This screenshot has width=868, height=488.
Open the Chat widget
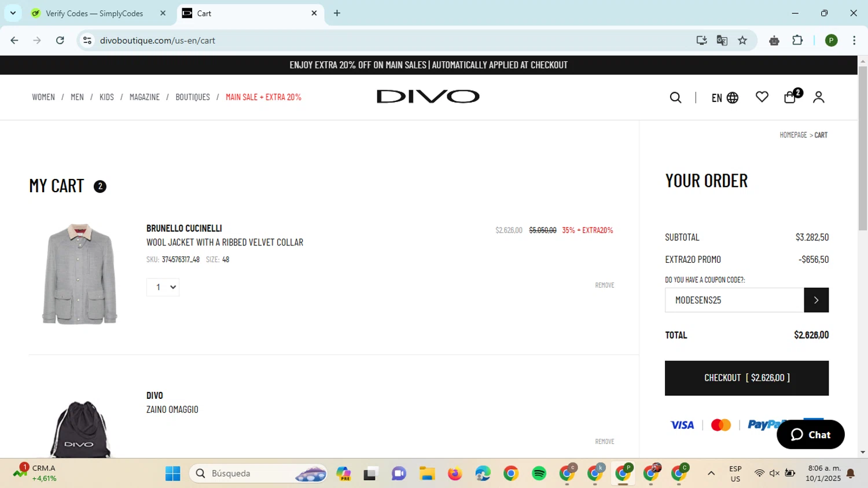tap(810, 434)
